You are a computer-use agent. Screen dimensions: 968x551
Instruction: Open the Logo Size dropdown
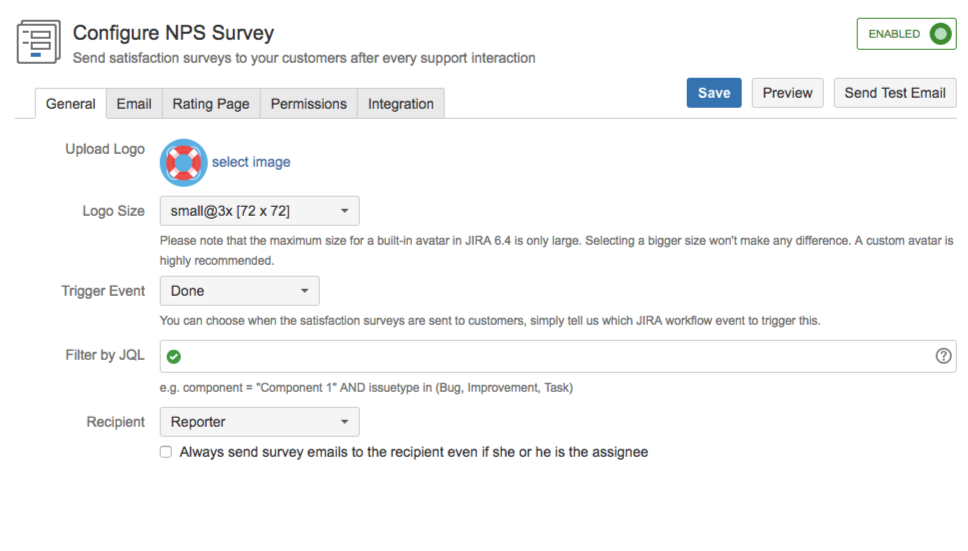click(259, 211)
